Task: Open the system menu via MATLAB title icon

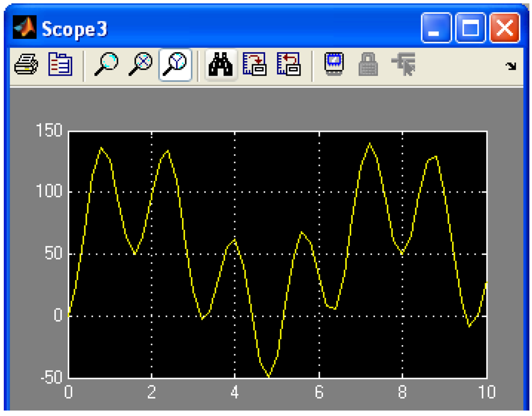Action: tap(24, 28)
